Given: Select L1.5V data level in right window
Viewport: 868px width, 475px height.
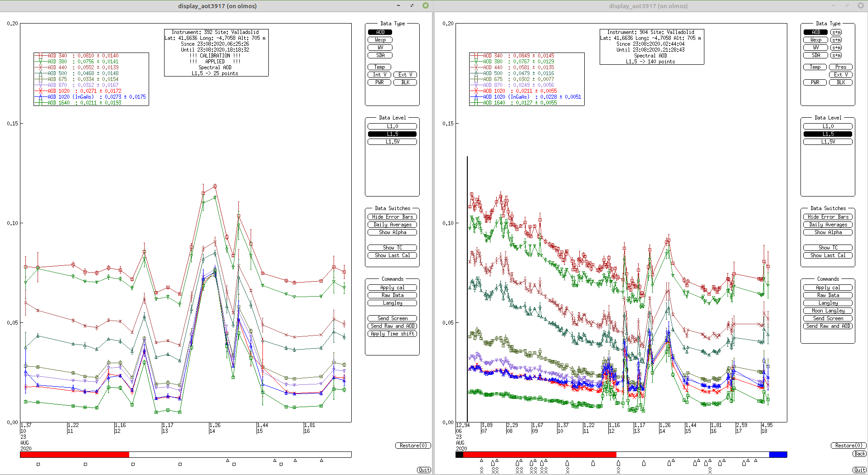Looking at the screenshot, I should coord(828,142).
